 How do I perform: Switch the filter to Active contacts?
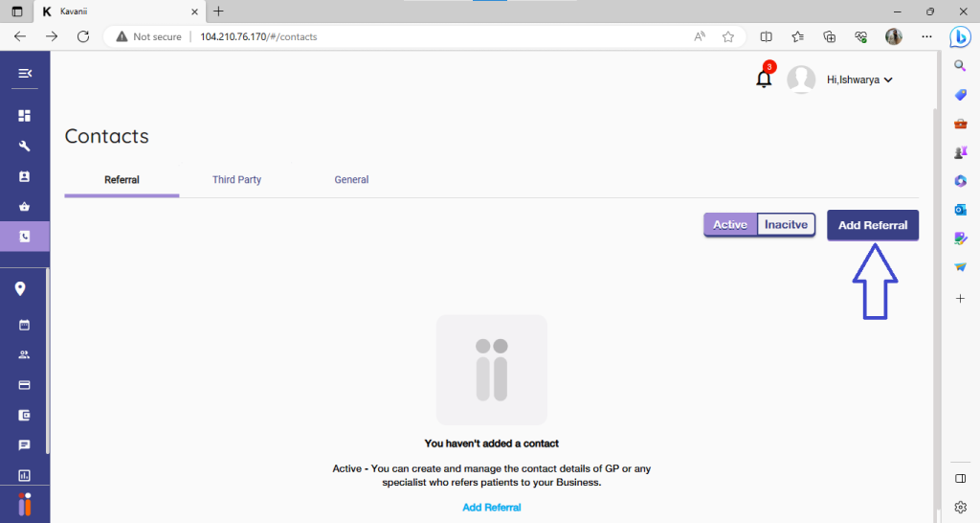730,225
